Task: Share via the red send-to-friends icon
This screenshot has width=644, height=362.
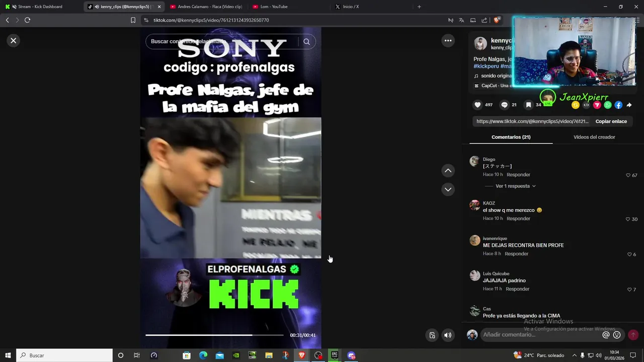Action: point(597,105)
